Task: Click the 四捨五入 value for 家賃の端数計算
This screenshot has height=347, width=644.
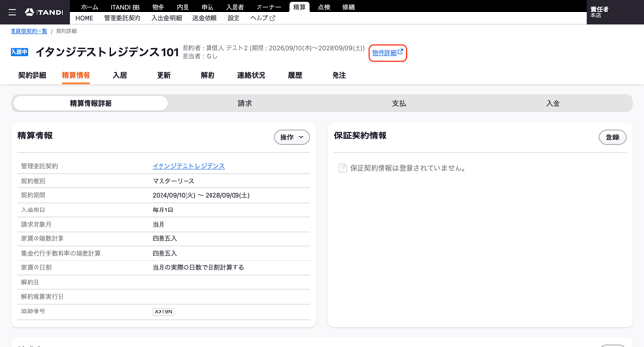Action: [x=164, y=238]
